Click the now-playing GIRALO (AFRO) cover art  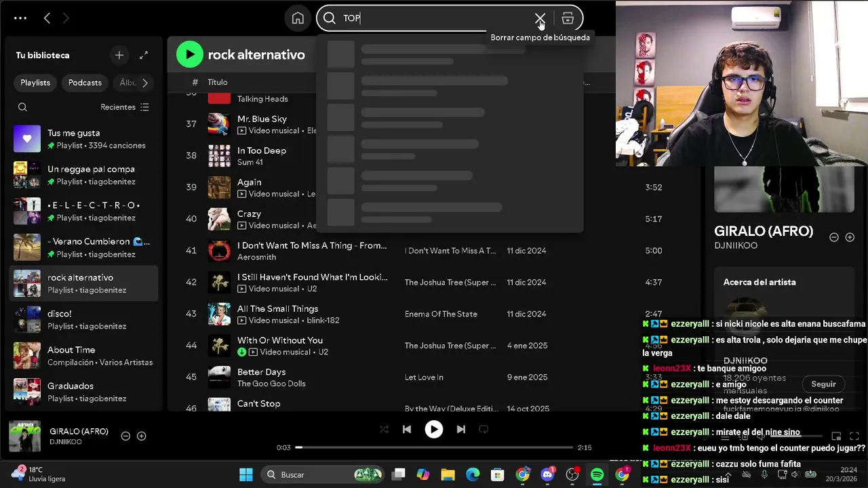click(x=24, y=436)
